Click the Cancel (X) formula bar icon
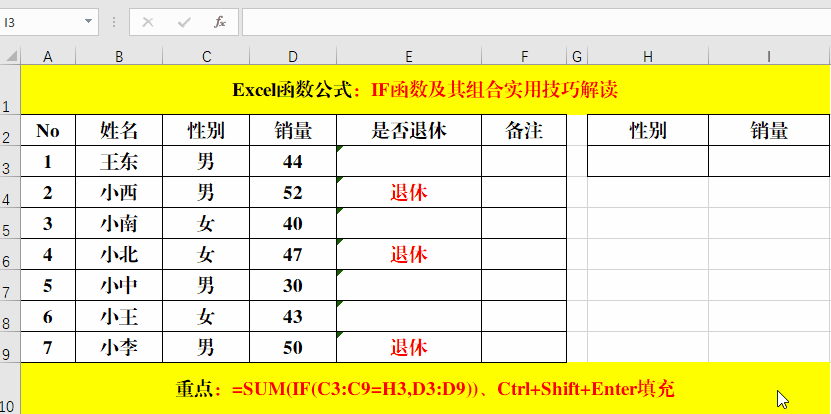831x414 pixels. coord(148,22)
